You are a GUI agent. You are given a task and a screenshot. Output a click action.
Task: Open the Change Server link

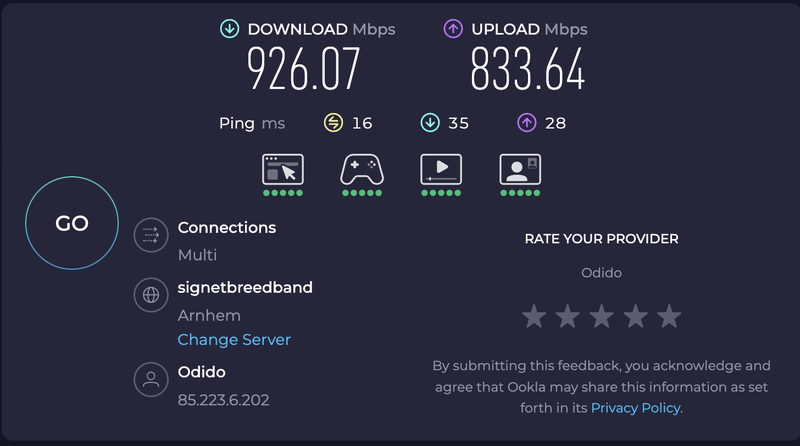234,340
